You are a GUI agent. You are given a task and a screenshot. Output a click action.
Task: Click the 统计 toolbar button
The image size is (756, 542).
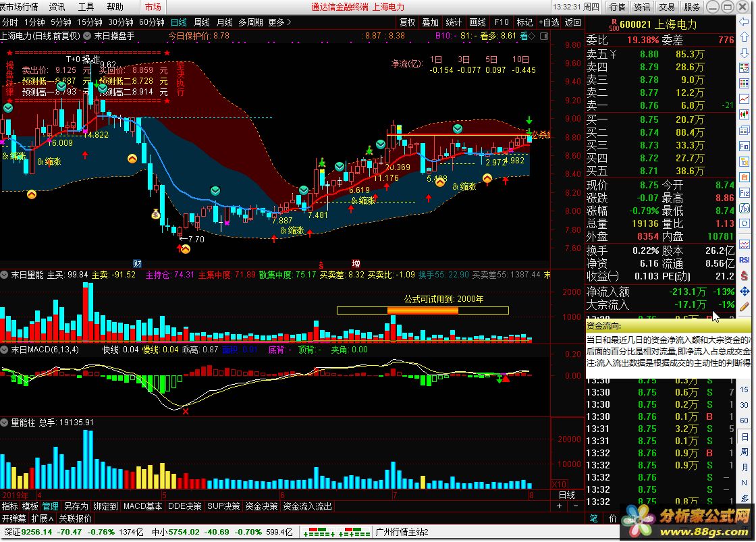tap(453, 22)
